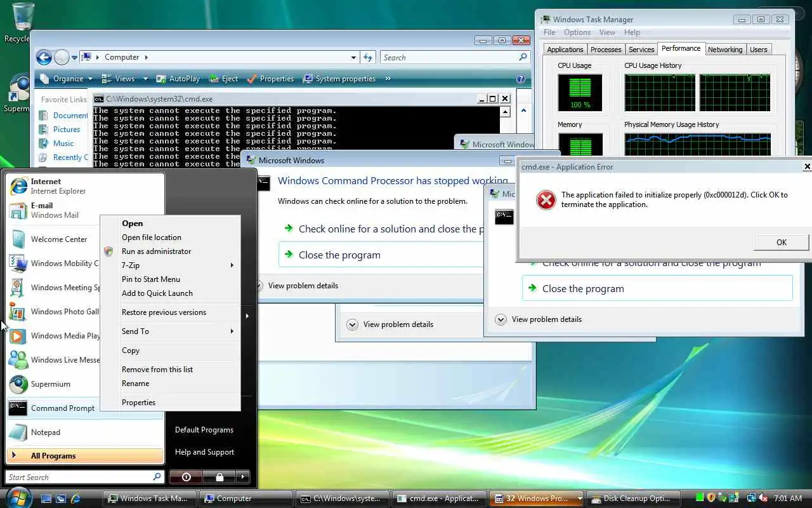Click All Programs in Start menu

[85, 455]
